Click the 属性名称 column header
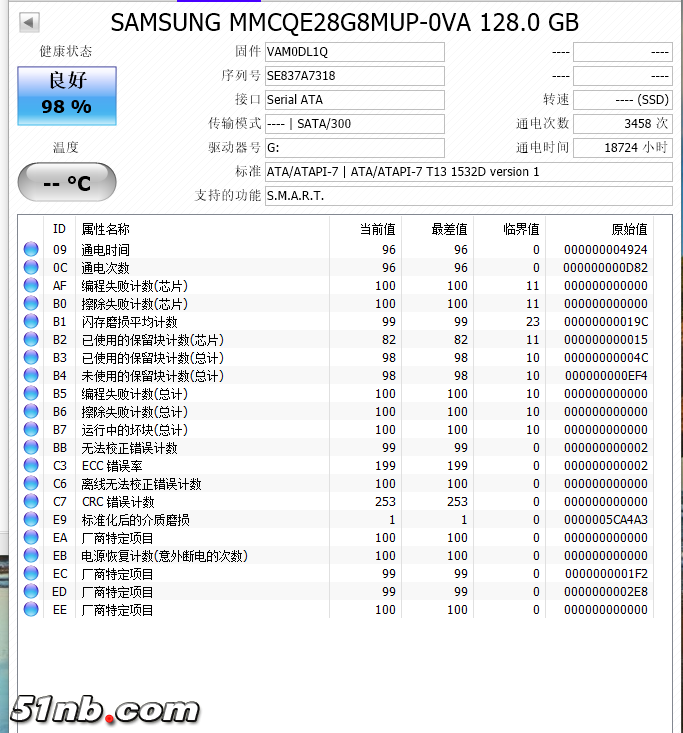The width and height of the screenshot is (683, 733). tap(105, 229)
